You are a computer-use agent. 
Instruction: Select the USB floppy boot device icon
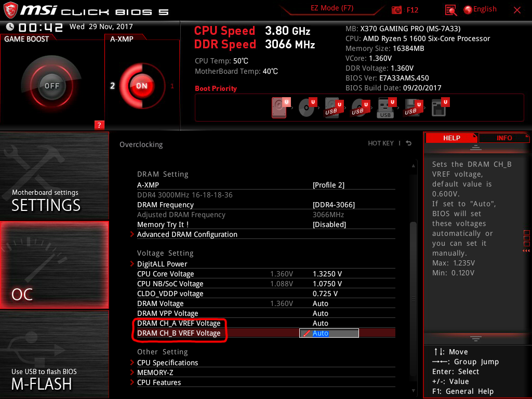pos(413,108)
